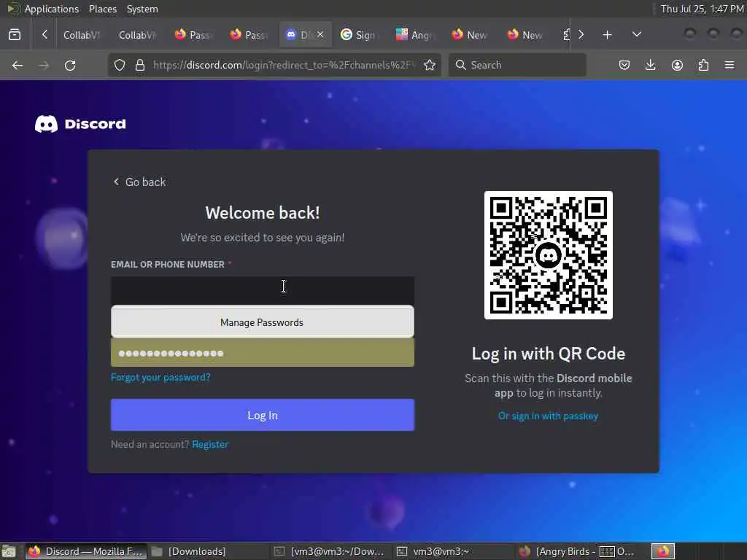The width and height of the screenshot is (747, 560).
Task: Open tracking protection shield icon
Action: pos(120,65)
